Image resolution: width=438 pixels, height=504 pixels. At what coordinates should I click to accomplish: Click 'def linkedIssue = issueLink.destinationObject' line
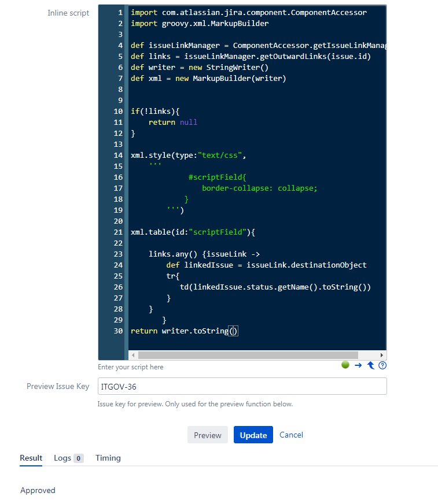[x=266, y=265]
